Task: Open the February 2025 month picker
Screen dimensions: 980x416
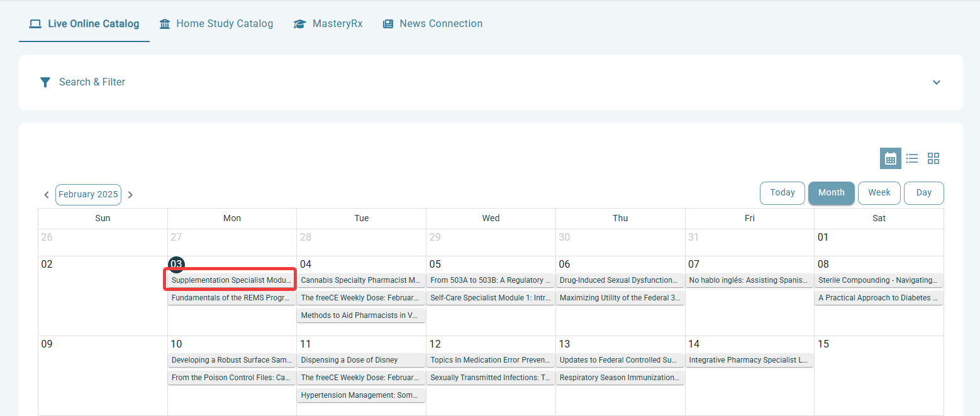Action: point(88,195)
